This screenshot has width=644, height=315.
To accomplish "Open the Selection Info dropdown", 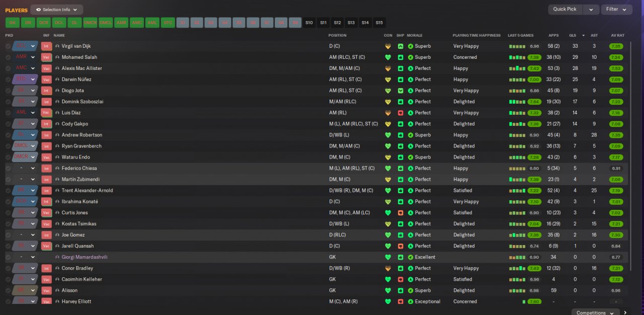I will pos(56,10).
